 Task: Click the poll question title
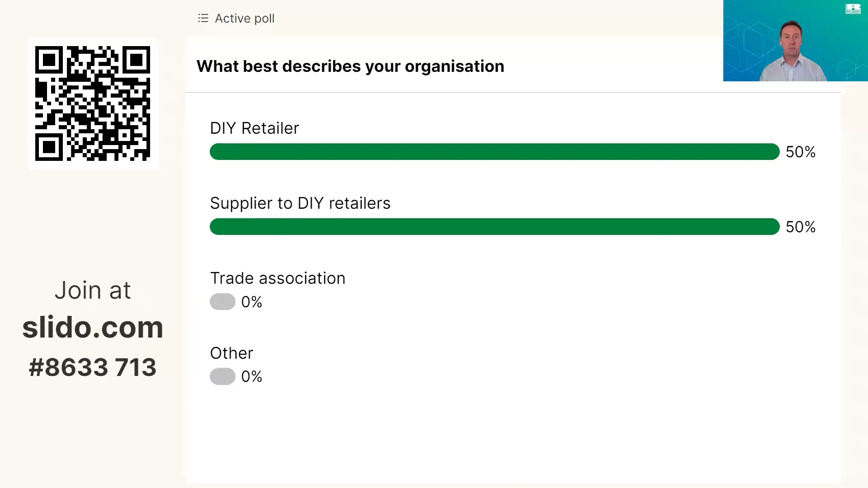click(350, 66)
